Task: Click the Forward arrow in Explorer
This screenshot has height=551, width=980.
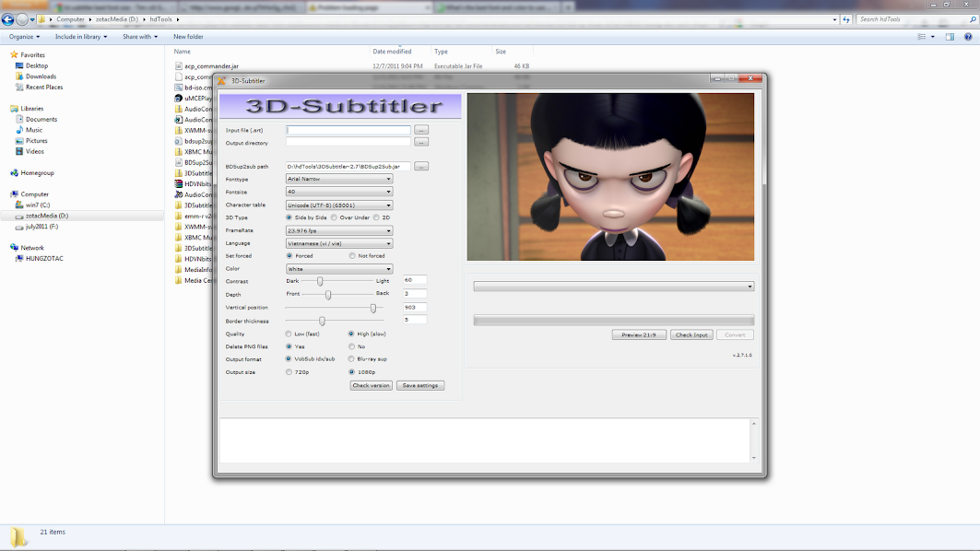Action: pyautogui.click(x=22, y=19)
